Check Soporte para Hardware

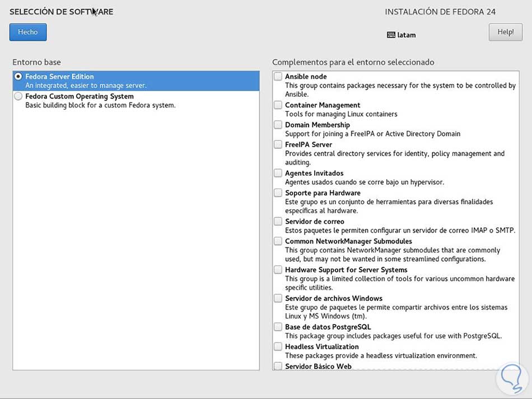(278, 193)
